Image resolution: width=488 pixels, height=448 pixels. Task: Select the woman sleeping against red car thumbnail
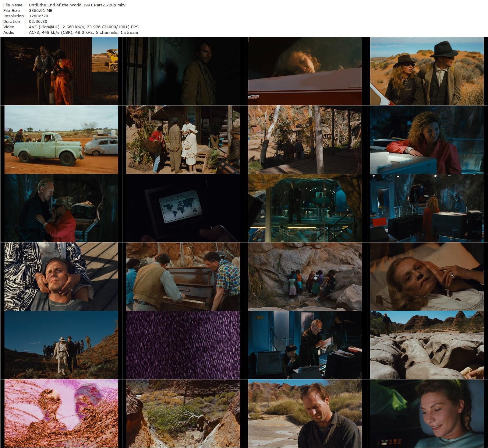[305, 71]
